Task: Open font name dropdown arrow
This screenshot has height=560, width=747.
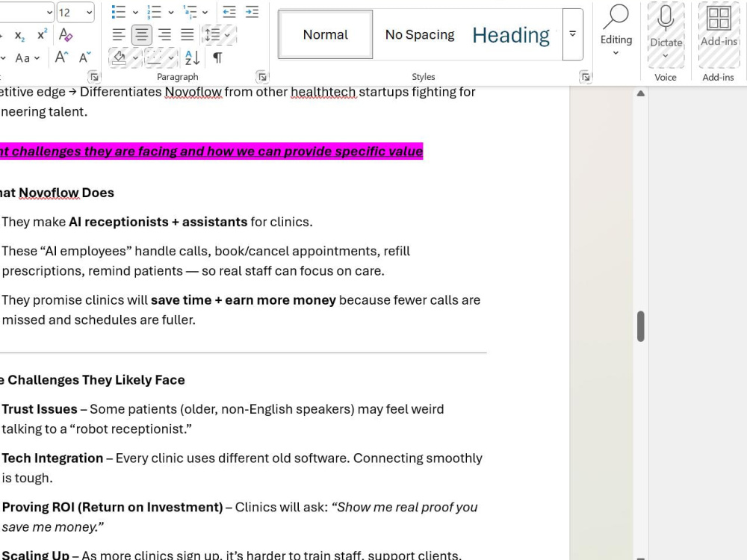Action: (x=49, y=13)
